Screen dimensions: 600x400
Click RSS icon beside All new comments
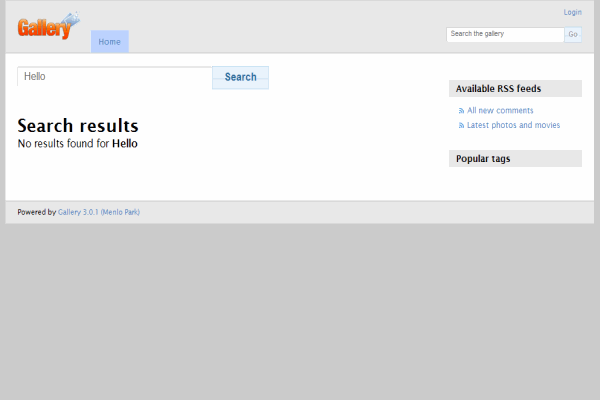click(461, 111)
